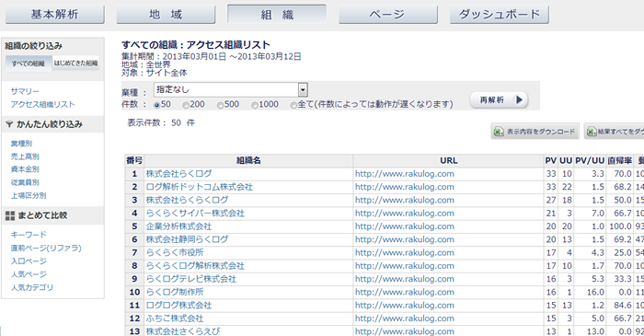Image resolution: width=644 pixels, height=336 pixels.
Task: Open organization ふちこ株式会社
Action: (x=175, y=319)
